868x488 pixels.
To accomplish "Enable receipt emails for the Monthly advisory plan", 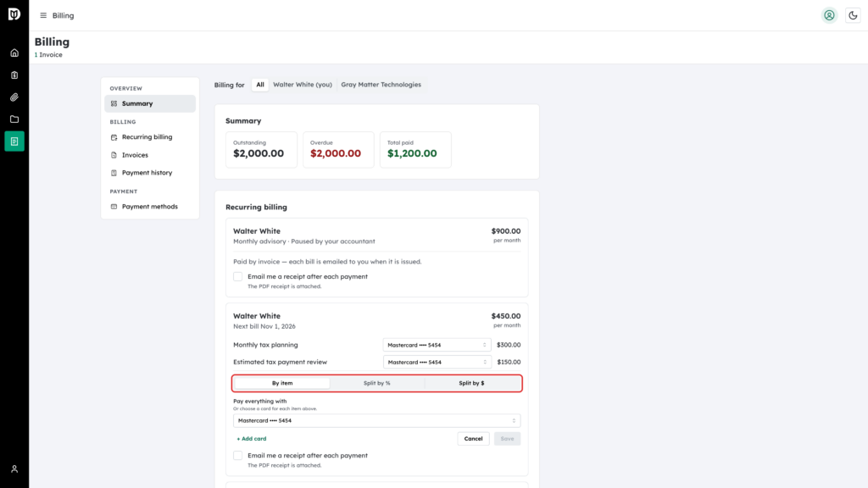I will [238, 277].
